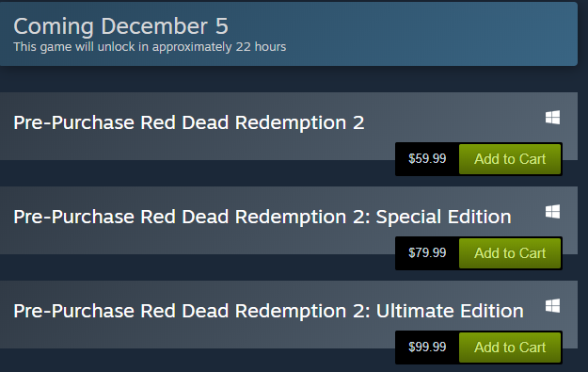The height and width of the screenshot is (372, 588).
Task: Add the $79.99 Special Edition to cart
Action: 510,253
